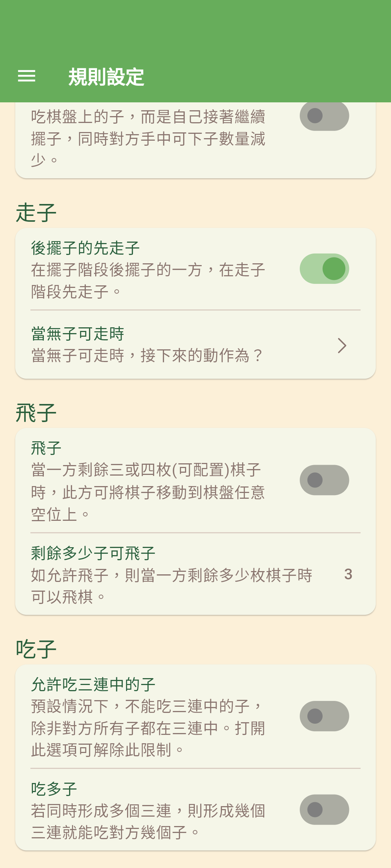Tap 飛子 setting description text
The height and width of the screenshot is (868, 391).
[x=148, y=492]
